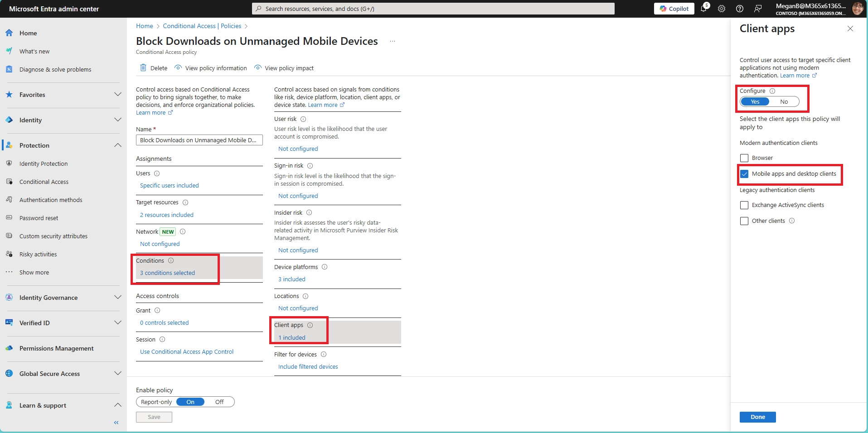Open 0 controls selected under Grant

click(x=165, y=322)
